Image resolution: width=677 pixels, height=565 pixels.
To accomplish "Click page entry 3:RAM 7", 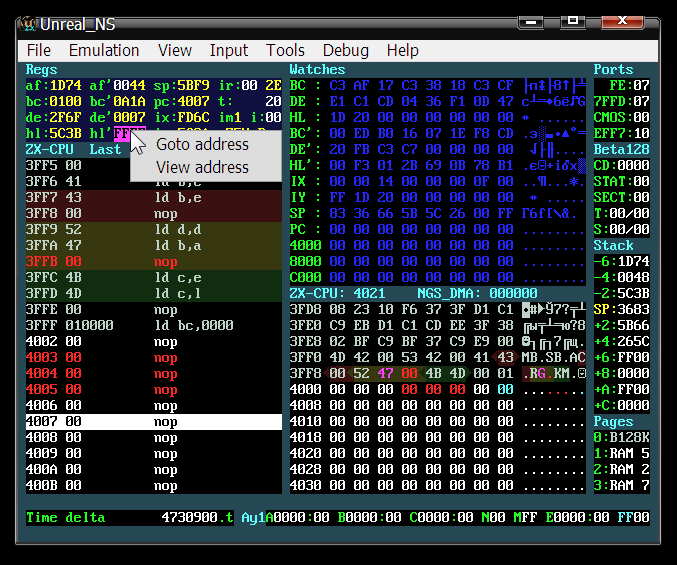I will point(621,486).
